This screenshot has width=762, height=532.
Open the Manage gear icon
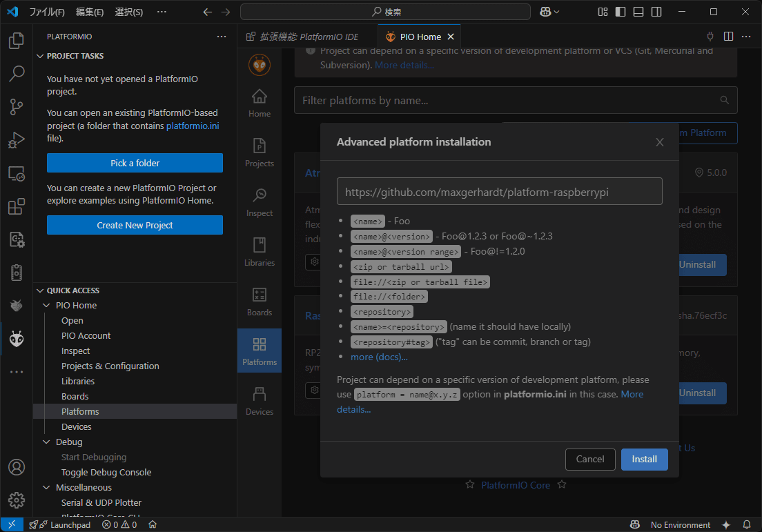[x=17, y=500]
